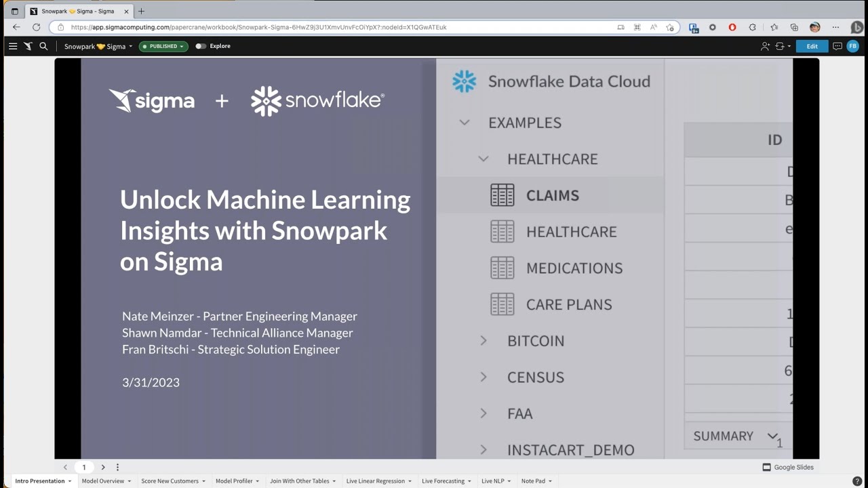868x488 pixels.
Task: Click browser back arrow
Action: click(16, 27)
